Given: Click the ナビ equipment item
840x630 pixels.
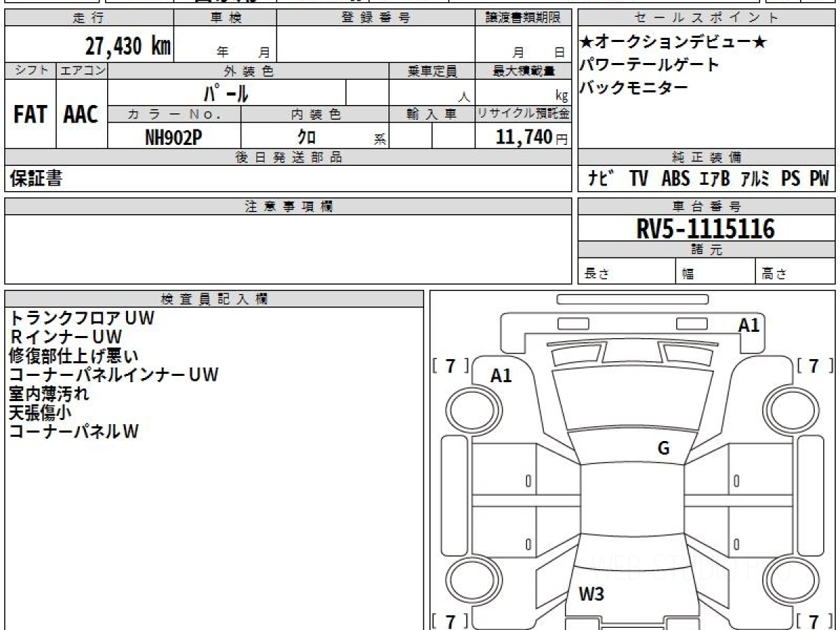Looking at the screenshot, I should click(x=601, y=179).
